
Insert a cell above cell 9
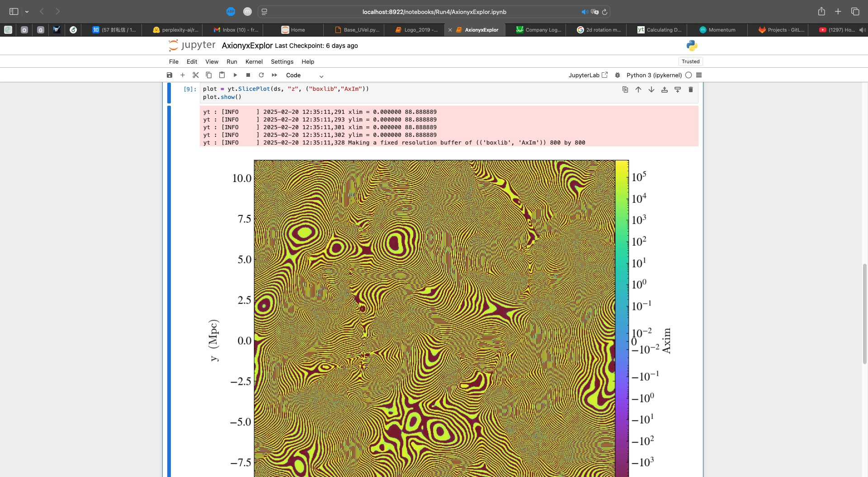665,89
